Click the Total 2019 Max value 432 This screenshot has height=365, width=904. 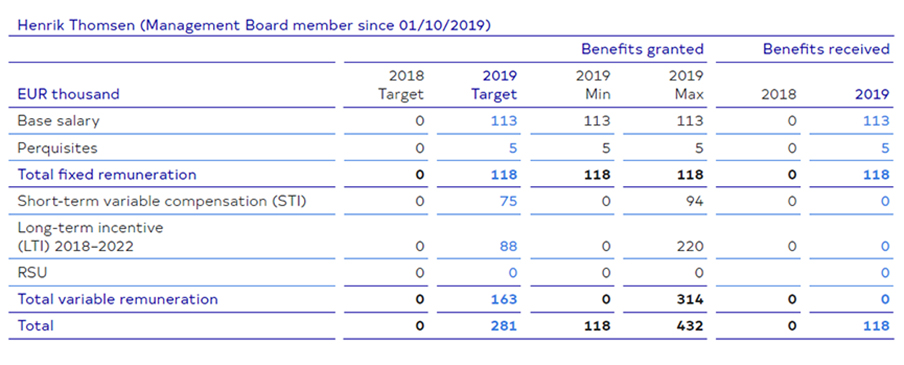(x=690, y=326)
